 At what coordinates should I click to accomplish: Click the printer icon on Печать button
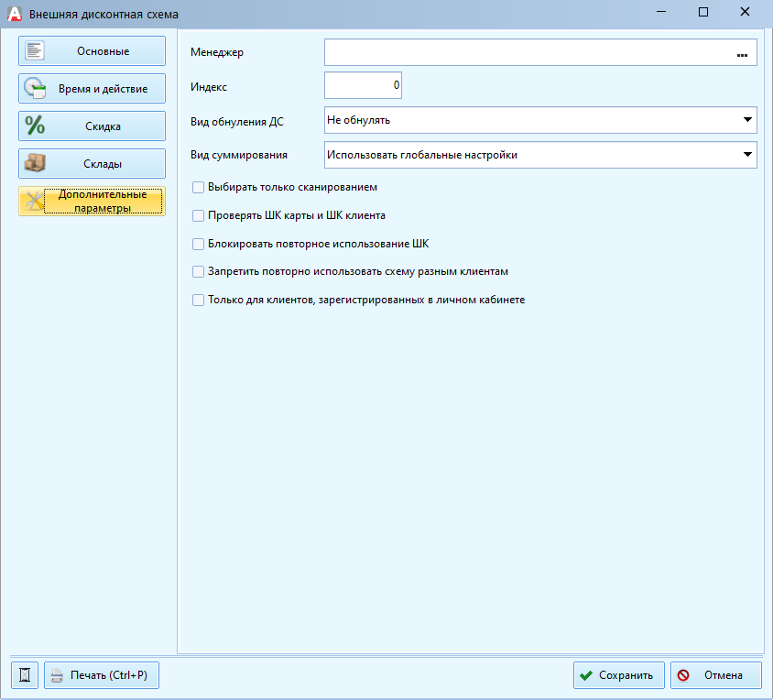(57, 675)
